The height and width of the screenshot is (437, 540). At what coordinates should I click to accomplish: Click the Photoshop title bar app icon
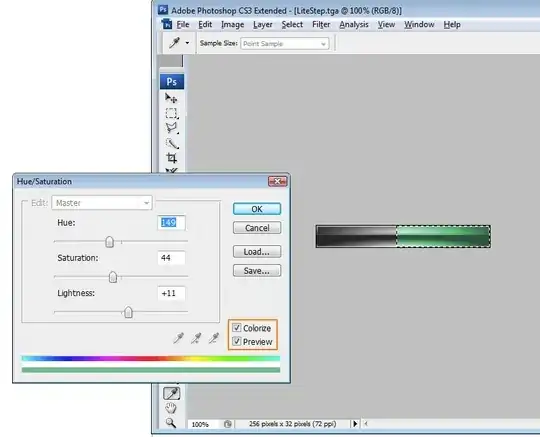coord(163,10)
